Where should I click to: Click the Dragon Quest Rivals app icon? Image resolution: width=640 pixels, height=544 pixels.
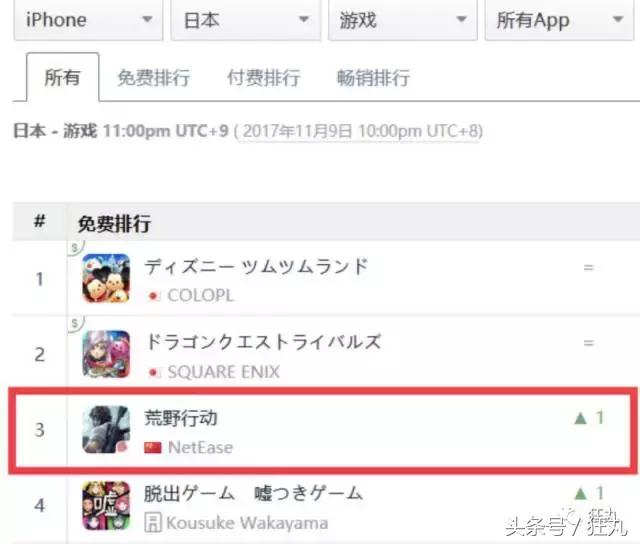[x=106, y=354]
